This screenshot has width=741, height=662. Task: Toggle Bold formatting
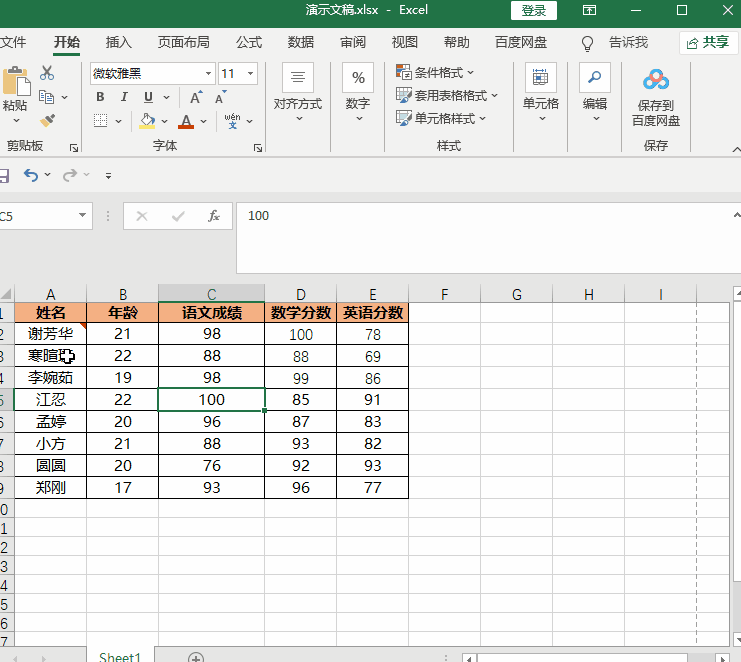click(x=100, y=97)
